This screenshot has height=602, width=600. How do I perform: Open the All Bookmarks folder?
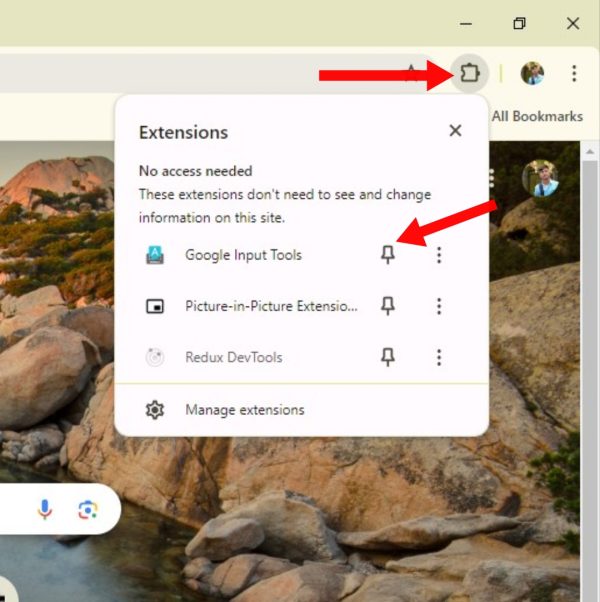[x=537, y=116]
